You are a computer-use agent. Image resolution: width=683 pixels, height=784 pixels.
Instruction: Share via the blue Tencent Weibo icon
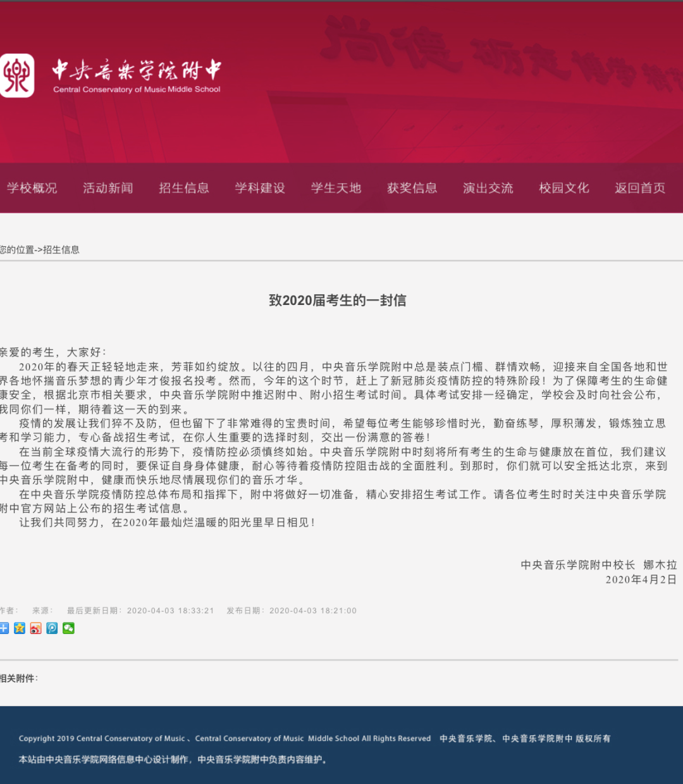point(52,628)
